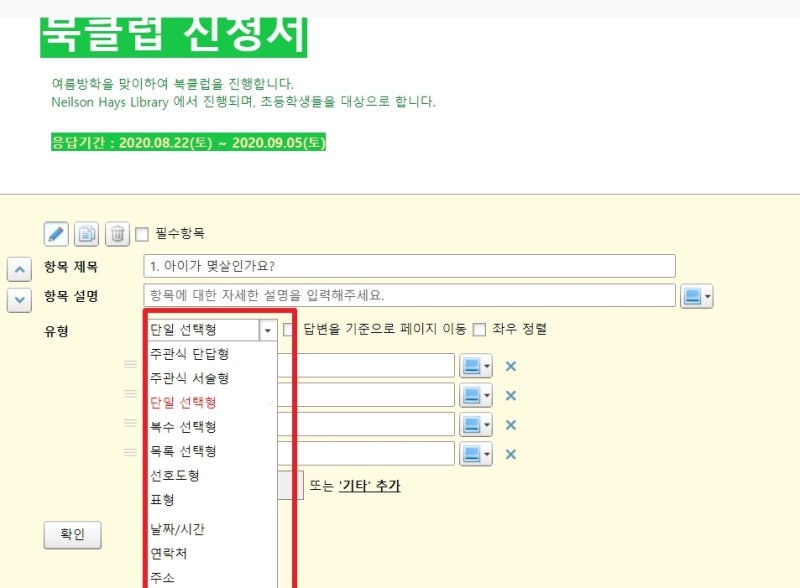Enable the 좌우 정렬 checkbox
This screenshot has width=800, height=588.
click(x=481, y=329)
